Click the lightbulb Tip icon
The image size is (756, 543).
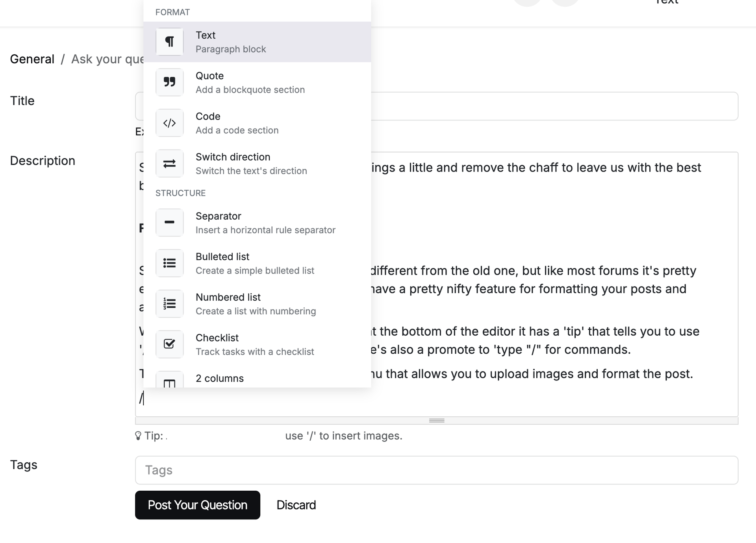point(138,436)
